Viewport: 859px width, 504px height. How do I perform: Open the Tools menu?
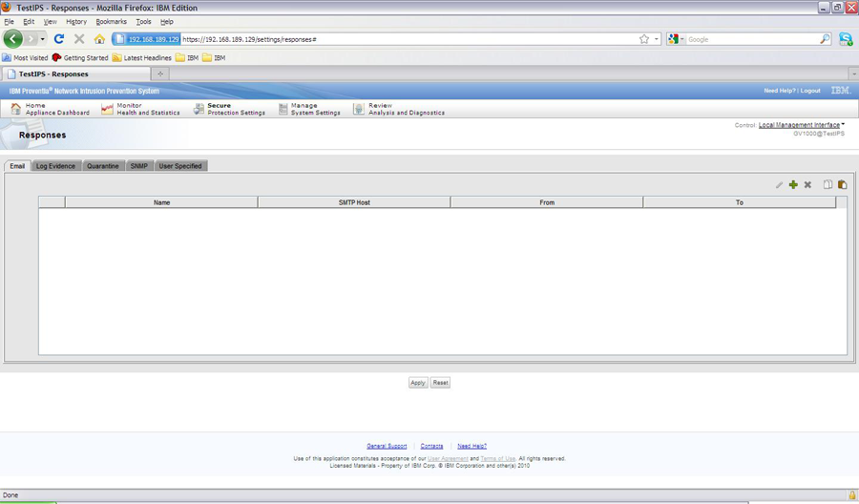[143, 21]
